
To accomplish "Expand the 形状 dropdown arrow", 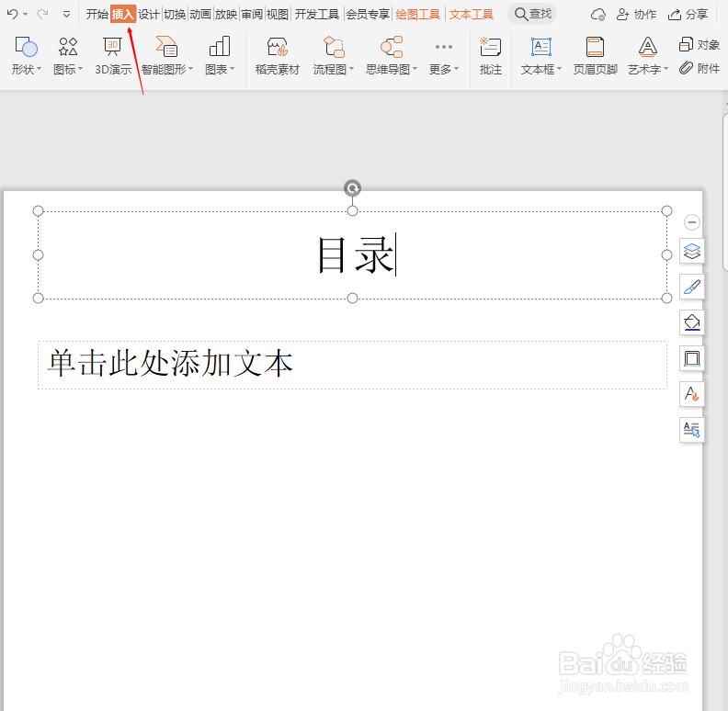I will (x=39, y=69).
